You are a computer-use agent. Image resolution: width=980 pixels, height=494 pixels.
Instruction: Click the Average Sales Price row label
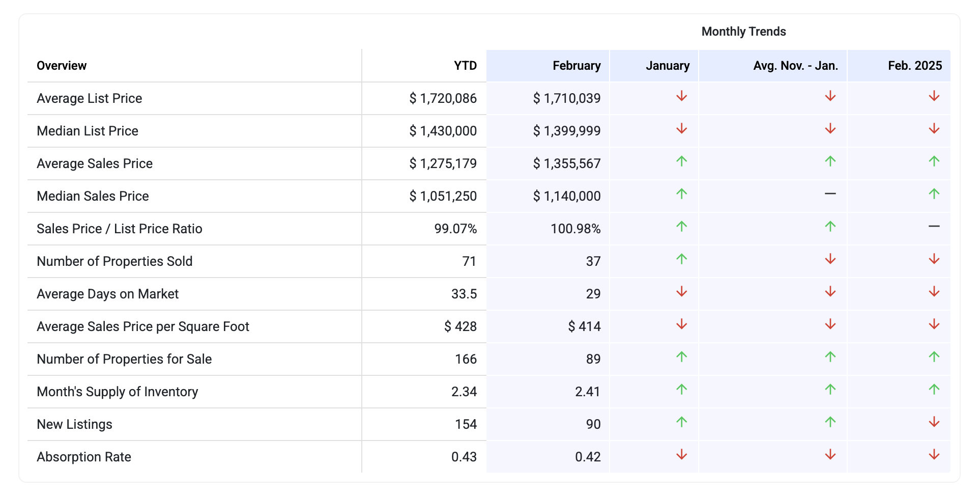click(x=95, y=163)
